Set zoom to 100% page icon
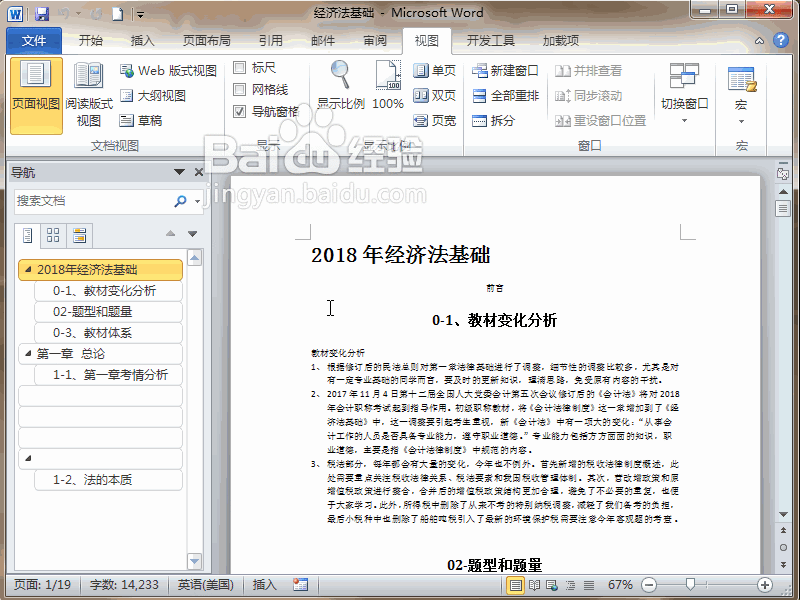The height and width of the screenshot is (600, 800). coord(388,86)
